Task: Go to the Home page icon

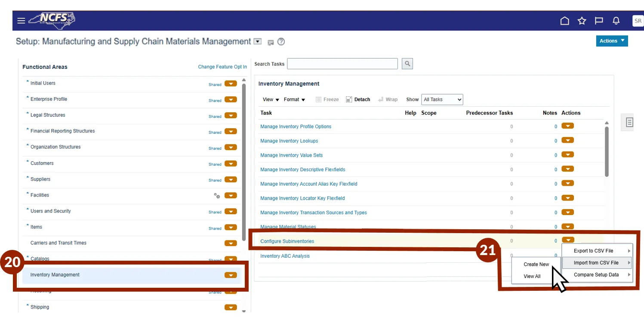Action: pyautogui.click(x=565, y=21)
